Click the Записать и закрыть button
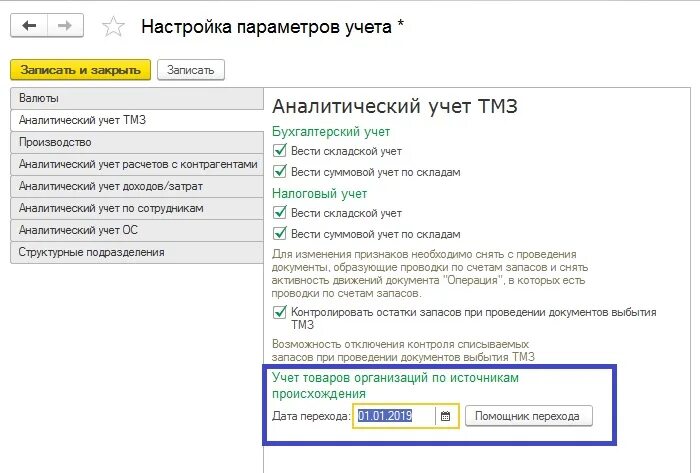 tap(80, 70)
